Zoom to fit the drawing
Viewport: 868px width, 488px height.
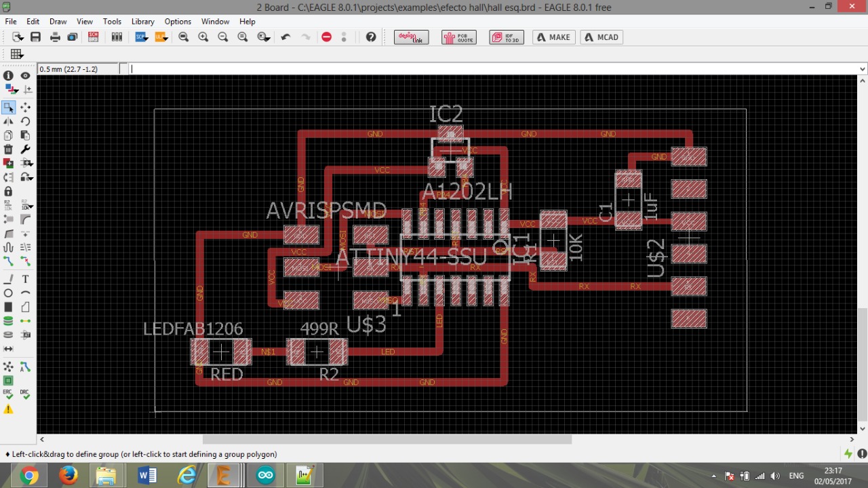183,37
